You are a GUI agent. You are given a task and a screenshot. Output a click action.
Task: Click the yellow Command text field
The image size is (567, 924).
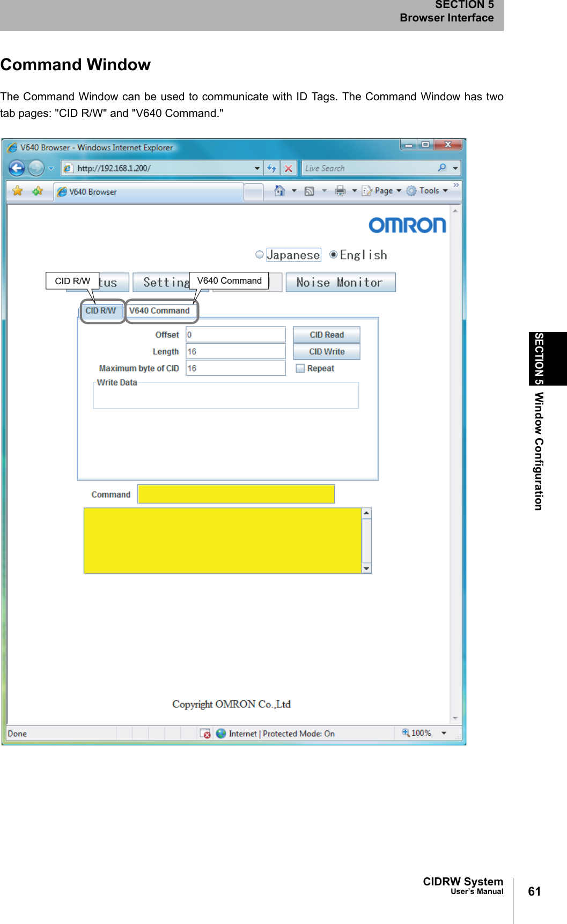(237, 494)
